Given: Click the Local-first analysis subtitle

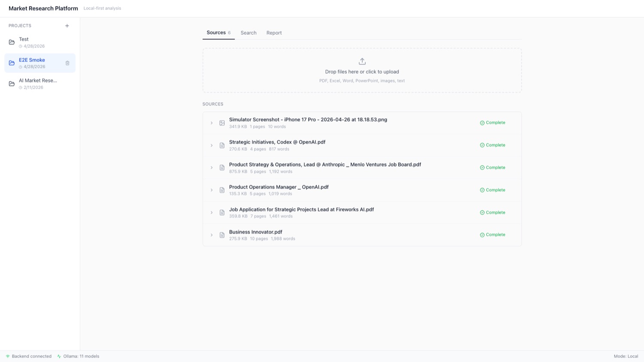Looking at the screenshot, I should (102, 9).
